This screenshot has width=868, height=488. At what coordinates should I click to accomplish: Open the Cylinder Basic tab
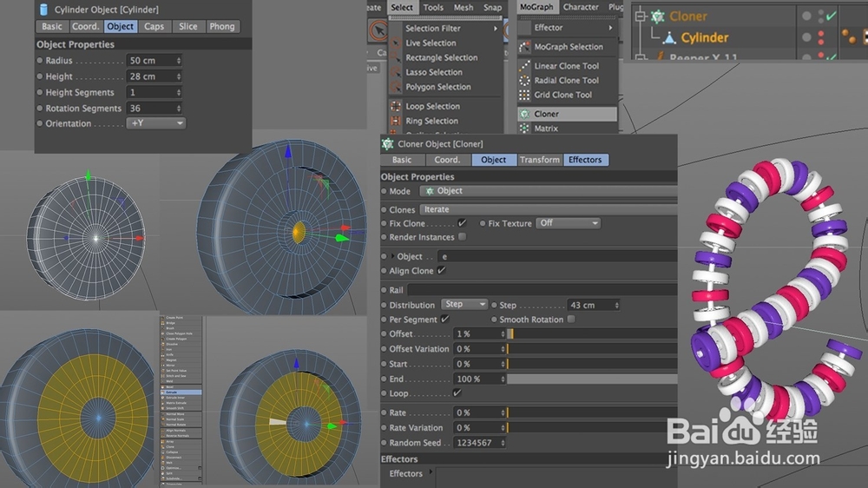click(52, 26)
